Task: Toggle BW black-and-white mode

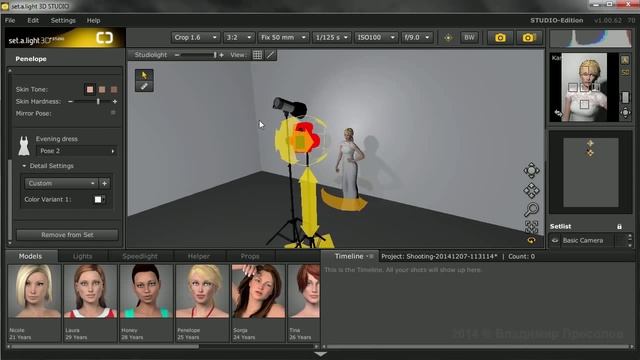Action: 469,38
